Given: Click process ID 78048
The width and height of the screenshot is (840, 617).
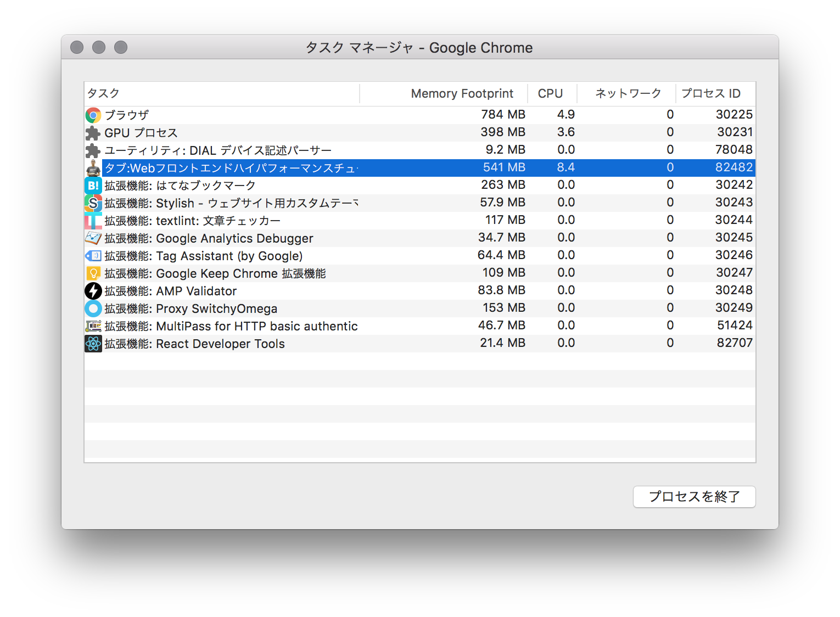Looking at the screenshot, I should pos(734,150).
